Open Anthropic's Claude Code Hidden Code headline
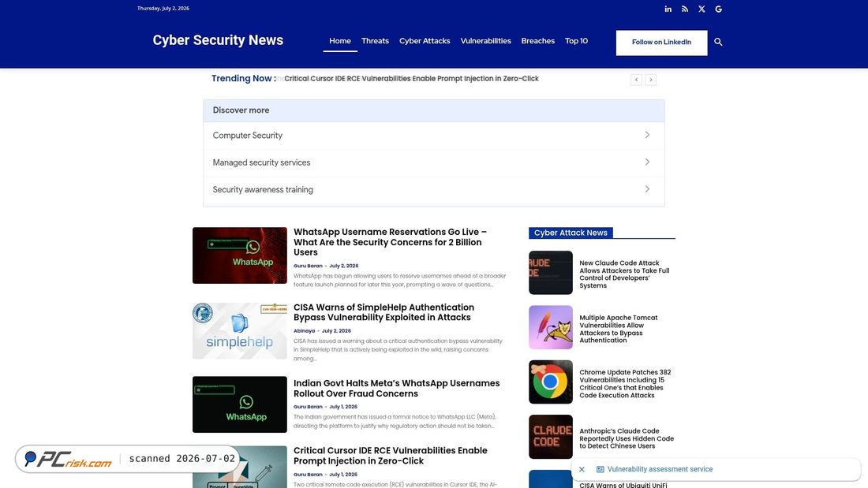Image resolution: width=868 pixels, height=488 pixels. tap(627, 438)
